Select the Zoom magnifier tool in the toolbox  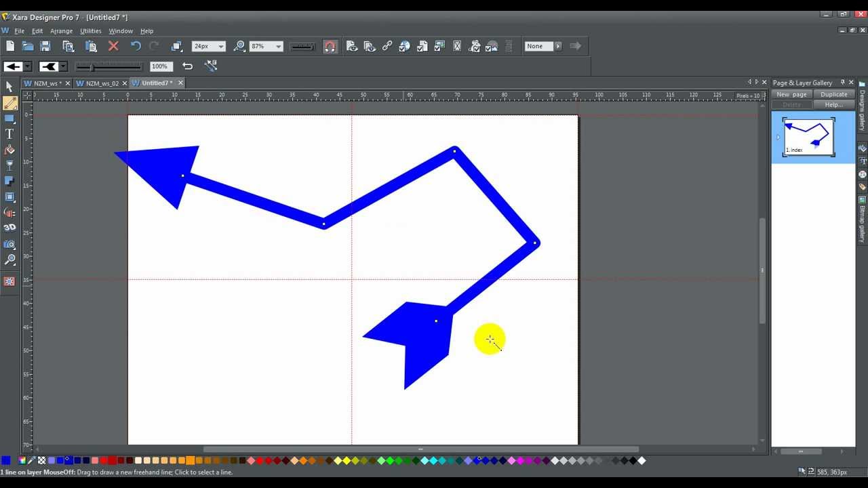tap(9, 260)
